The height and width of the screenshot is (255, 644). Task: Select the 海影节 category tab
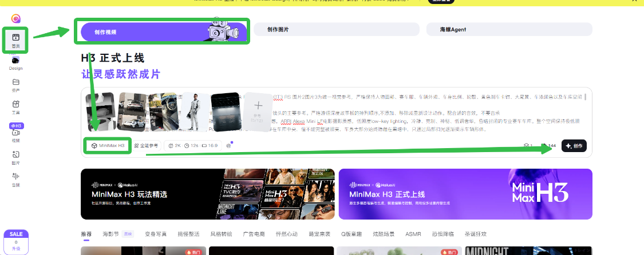click(x=110, y=234)
